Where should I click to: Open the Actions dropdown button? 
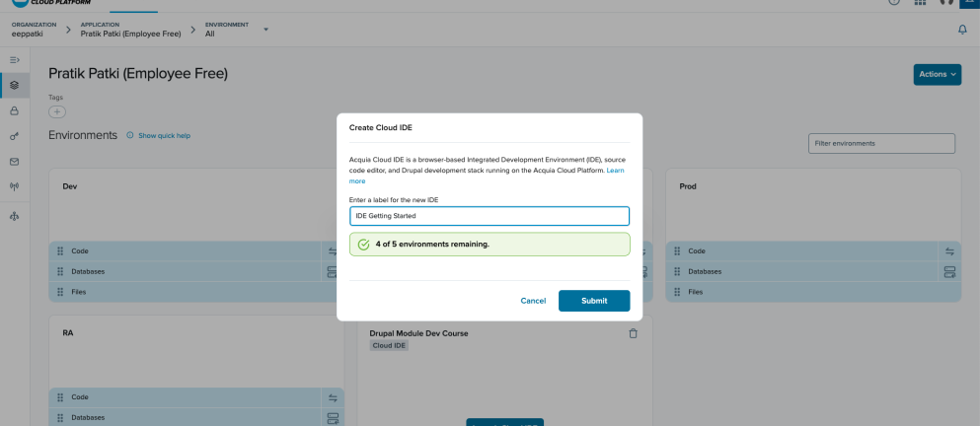pos(938,74)
